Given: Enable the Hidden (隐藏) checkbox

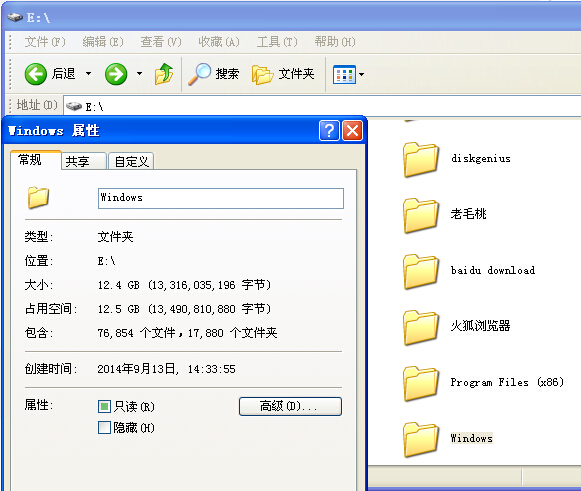Looking at the screenshot, I should click(104, 428).
